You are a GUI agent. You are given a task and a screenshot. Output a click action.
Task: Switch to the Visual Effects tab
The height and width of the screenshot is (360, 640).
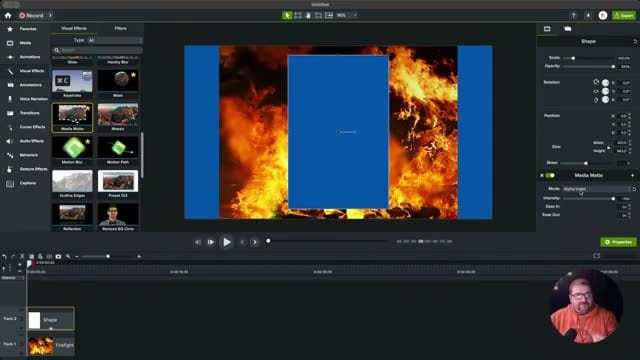[x=74, y=29]
